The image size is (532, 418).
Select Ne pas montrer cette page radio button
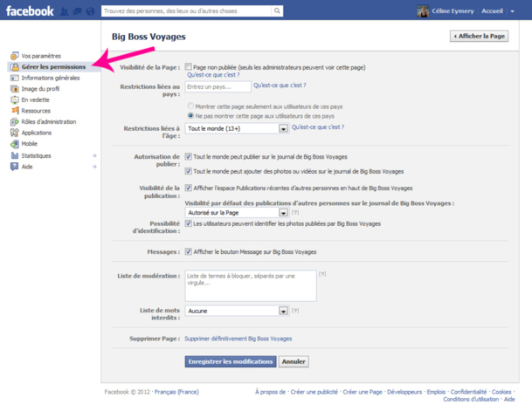(190, 115)
